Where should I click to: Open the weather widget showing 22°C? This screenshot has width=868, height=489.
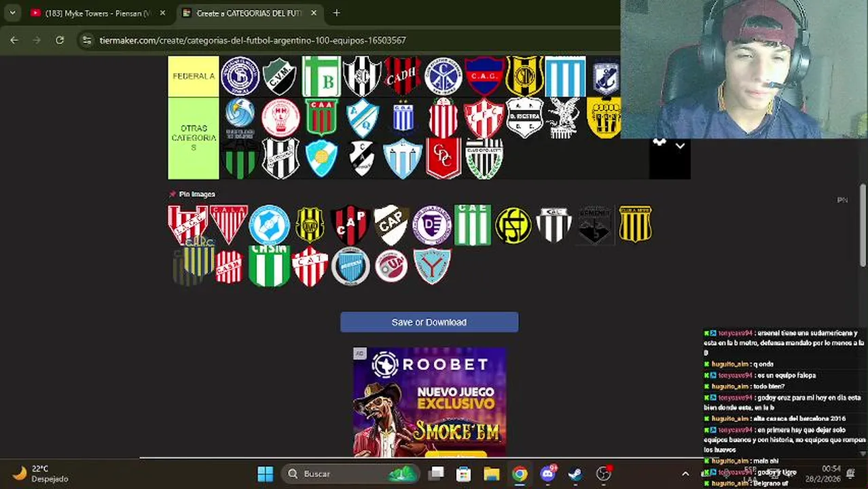tap(41, 473)
